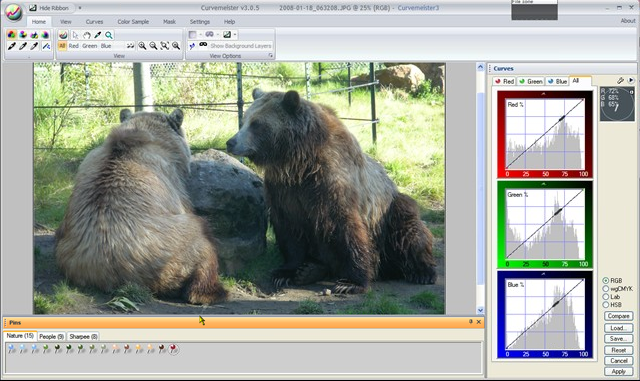Click the Apply button
This screenshot has width=640, height=381.
(x=618, y=371)
